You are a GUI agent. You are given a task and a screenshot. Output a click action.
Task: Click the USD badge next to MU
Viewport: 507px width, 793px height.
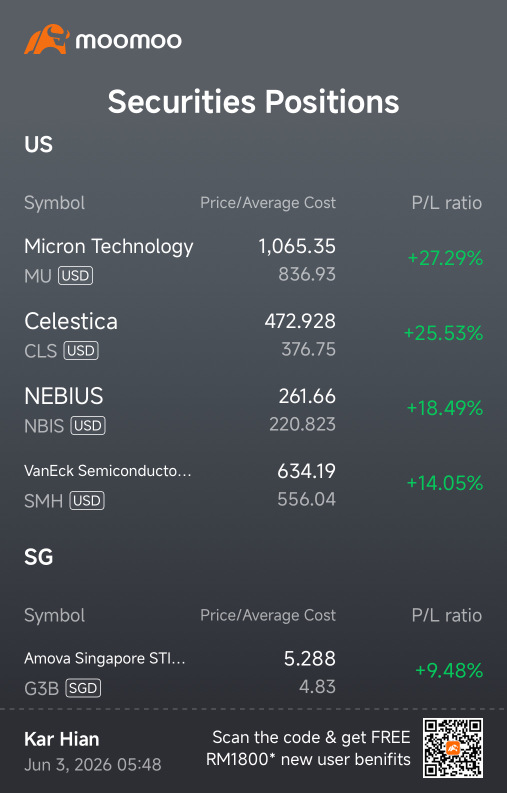coord(76,276)
